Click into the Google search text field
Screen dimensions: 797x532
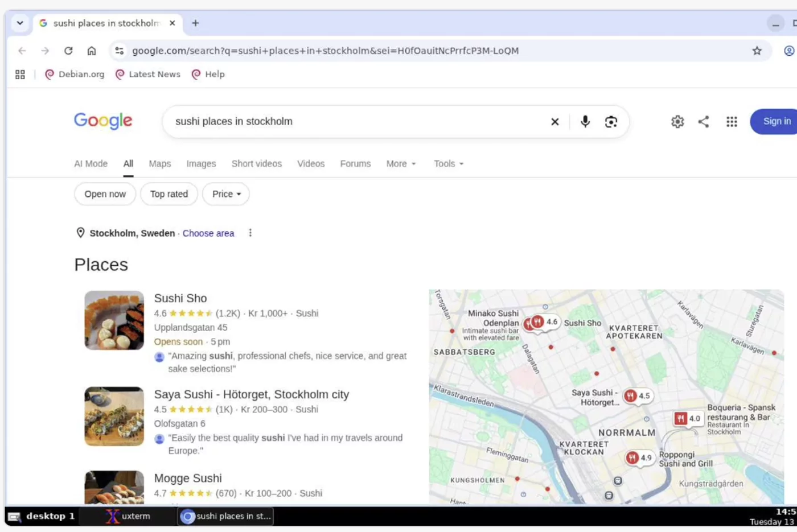tap(359, 122)
